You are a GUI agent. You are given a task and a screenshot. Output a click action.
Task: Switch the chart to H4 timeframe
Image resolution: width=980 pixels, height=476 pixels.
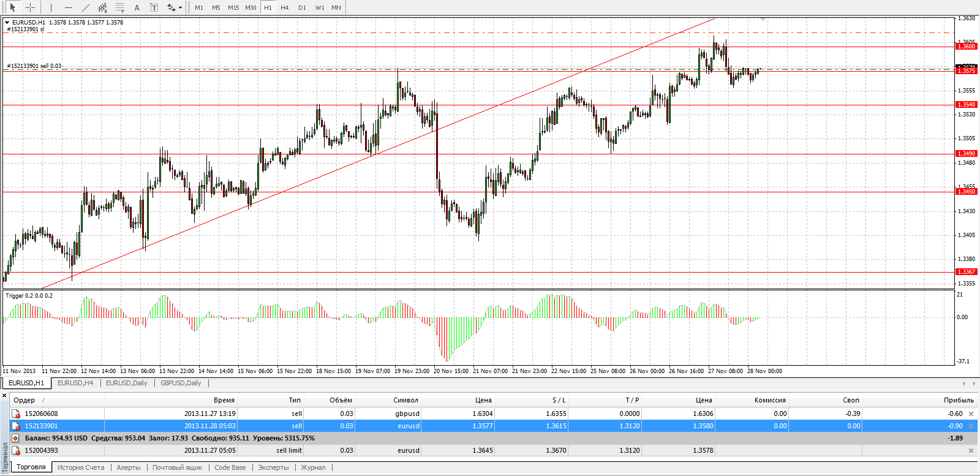coord(285,7)
